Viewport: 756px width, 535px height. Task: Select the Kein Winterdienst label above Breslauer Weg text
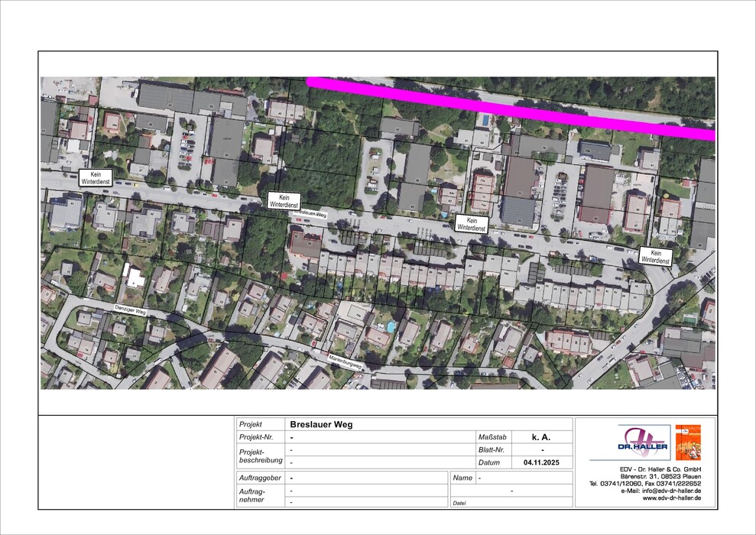pyautogui.click(x=284, y=201)
